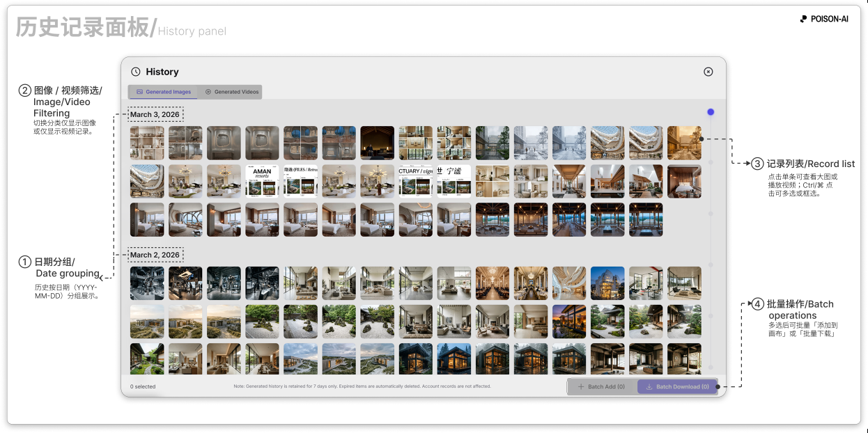Screen dimensions: 868x433
Task: Click the download icon in Batch Download
Action: [649, 387]
